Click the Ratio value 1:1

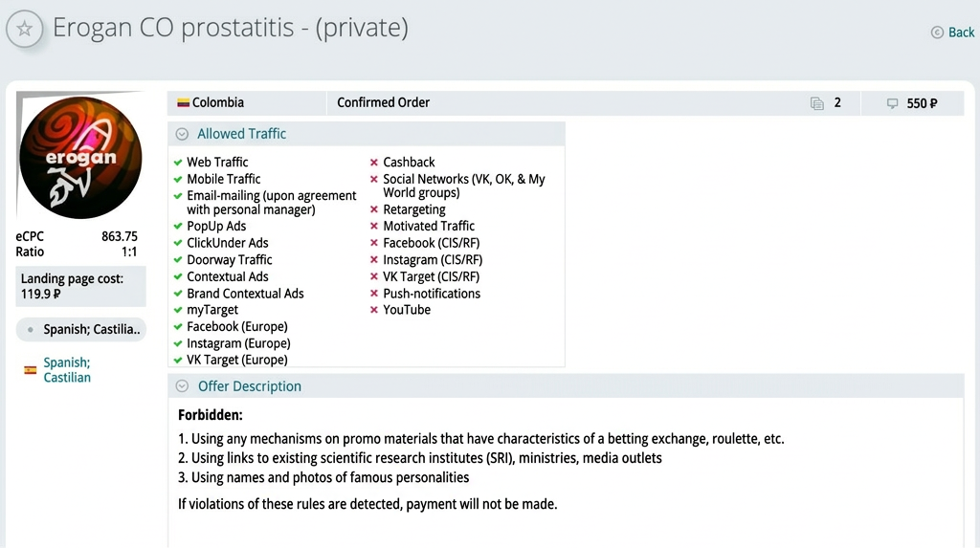(129, 252)
